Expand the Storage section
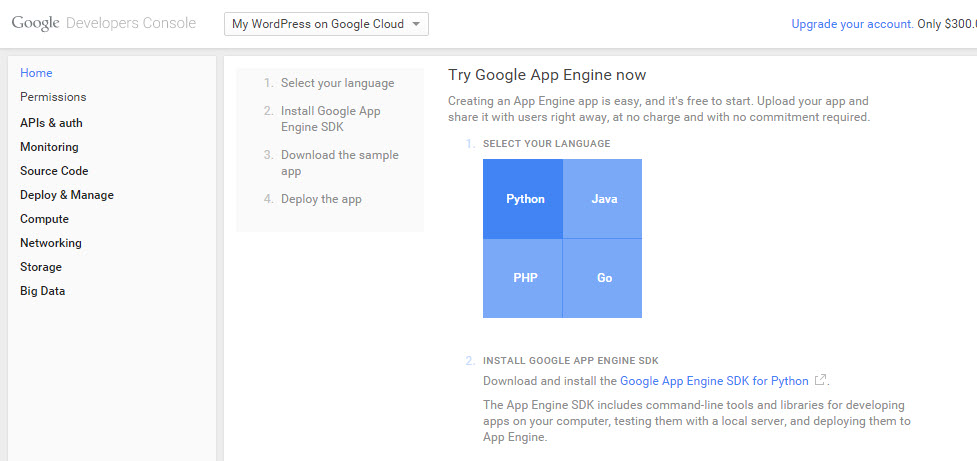Image resolution: width=977 pixels, height=461 pixels. (41, 267)
